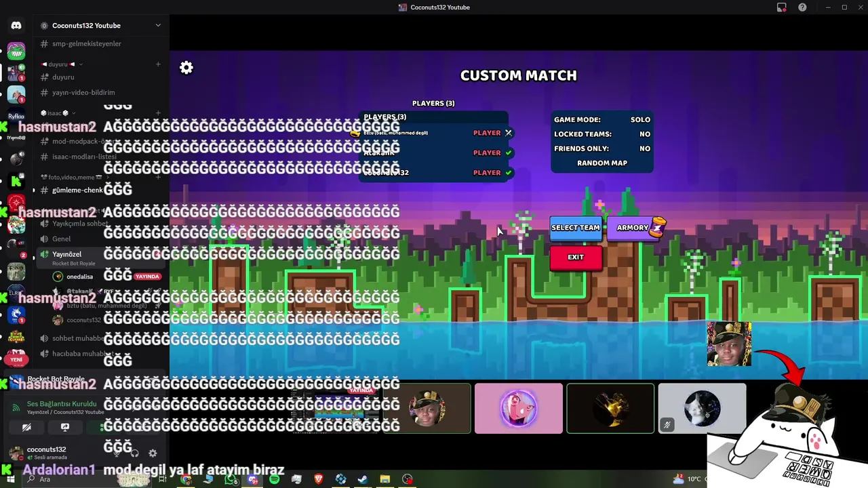
Task: Open Brave browser from the taskbar
Action: (319, 479)
